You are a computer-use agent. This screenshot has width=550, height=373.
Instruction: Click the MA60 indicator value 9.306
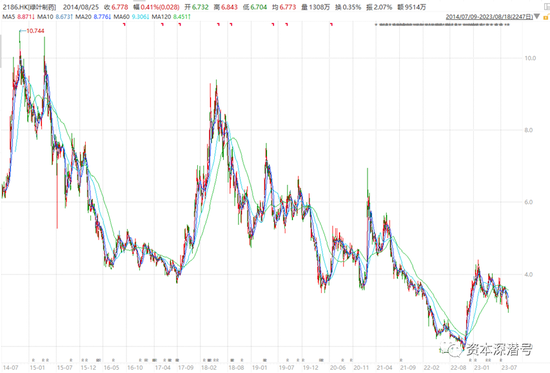(141, 16)
